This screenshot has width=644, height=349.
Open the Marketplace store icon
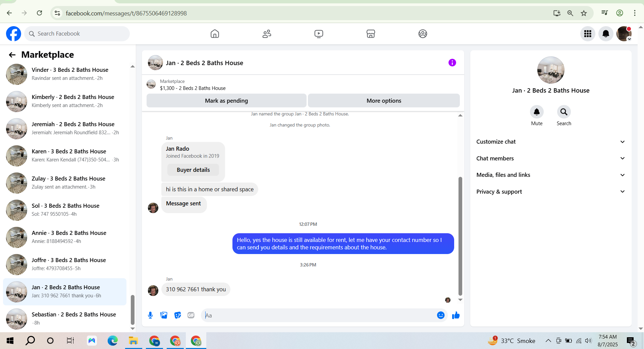(x=371, y=34)
